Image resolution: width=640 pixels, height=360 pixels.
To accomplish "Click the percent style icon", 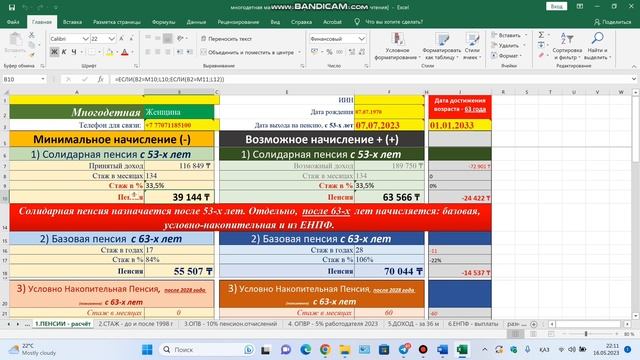I will 329,52.
